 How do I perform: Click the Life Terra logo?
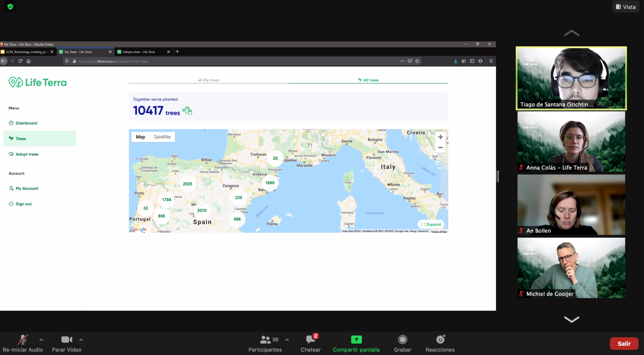coord(37,83)
